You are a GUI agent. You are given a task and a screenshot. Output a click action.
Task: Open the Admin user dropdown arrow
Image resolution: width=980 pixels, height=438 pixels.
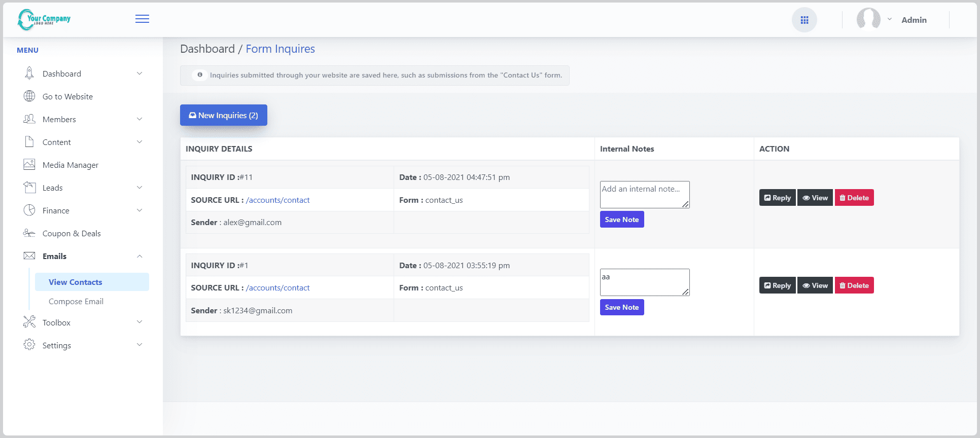(889, 19)
